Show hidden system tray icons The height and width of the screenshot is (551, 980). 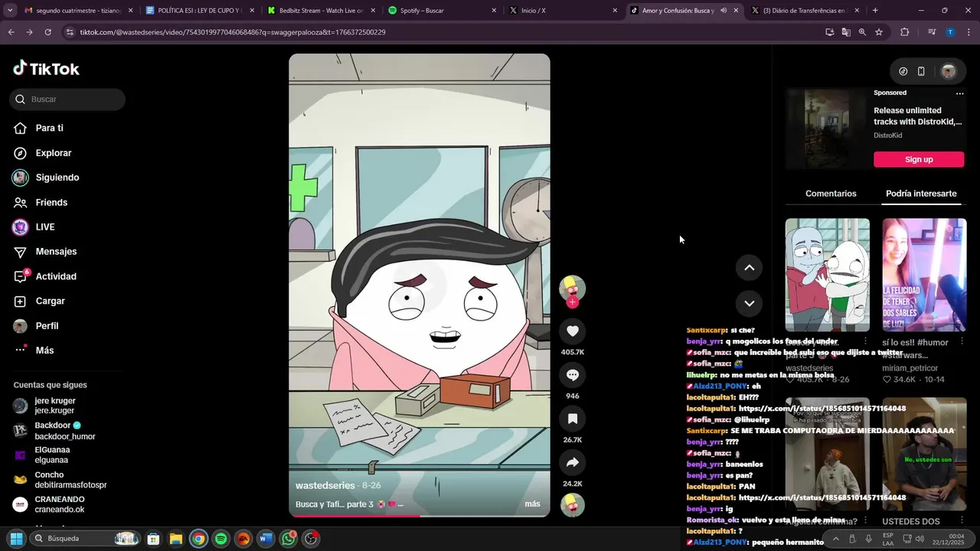pyautogui.click(x=835, y=539)
